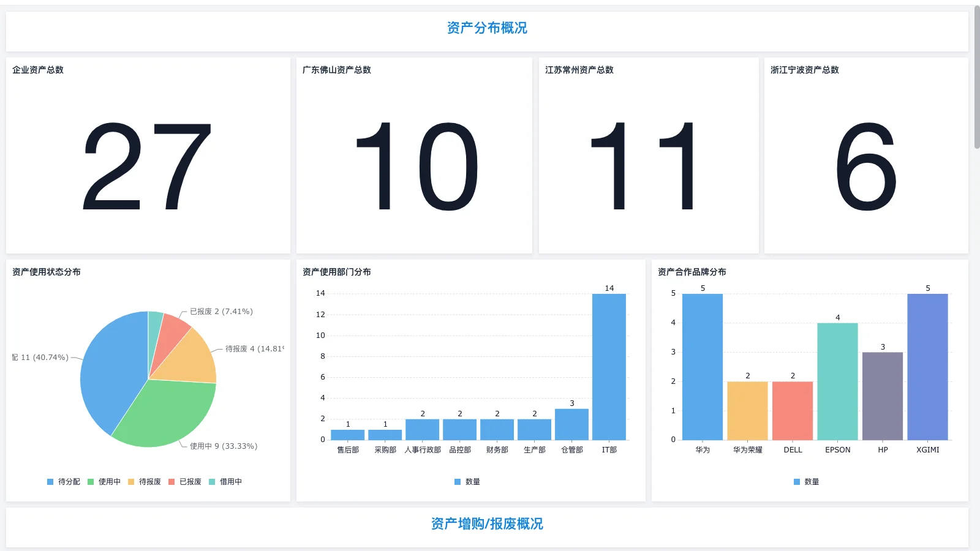Toggle the 借用中 legend entry in pie chart
Viewport: 980px width, 551px height.
(225, 482)
